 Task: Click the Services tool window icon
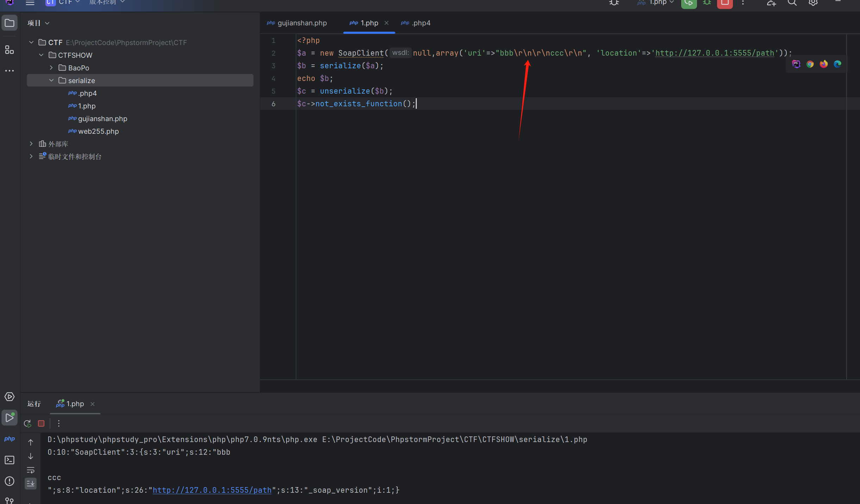[10, 397]
